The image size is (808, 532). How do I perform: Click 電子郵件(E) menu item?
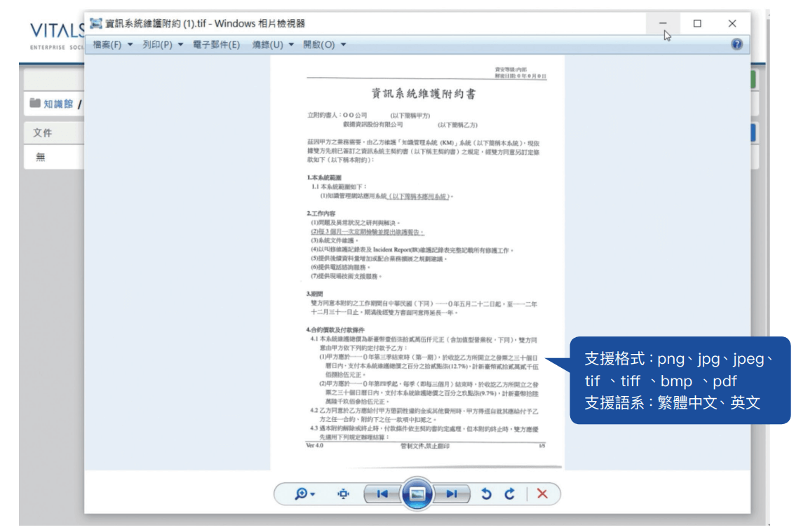(217, 45)
